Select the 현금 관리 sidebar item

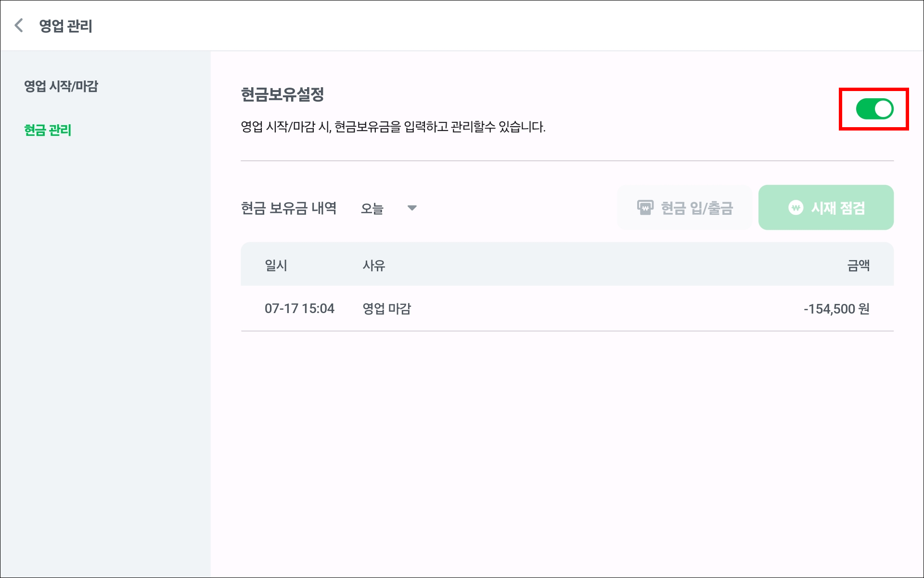pos(48,130)
